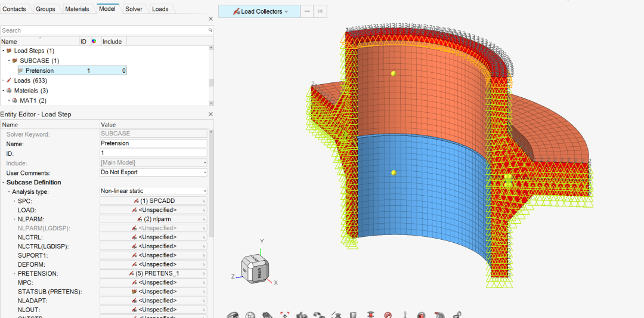
Task: Click the search magnifier icon
Action: click(x=210, y=30)
